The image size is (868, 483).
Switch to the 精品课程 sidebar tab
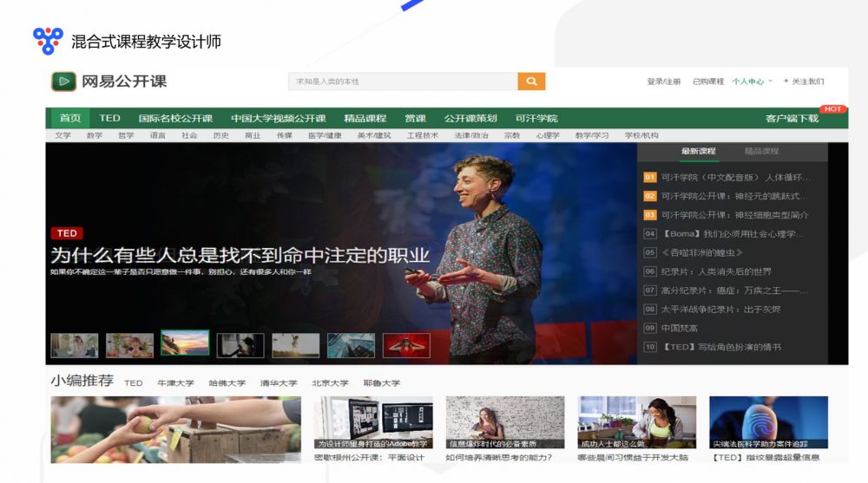pos(761,151)
